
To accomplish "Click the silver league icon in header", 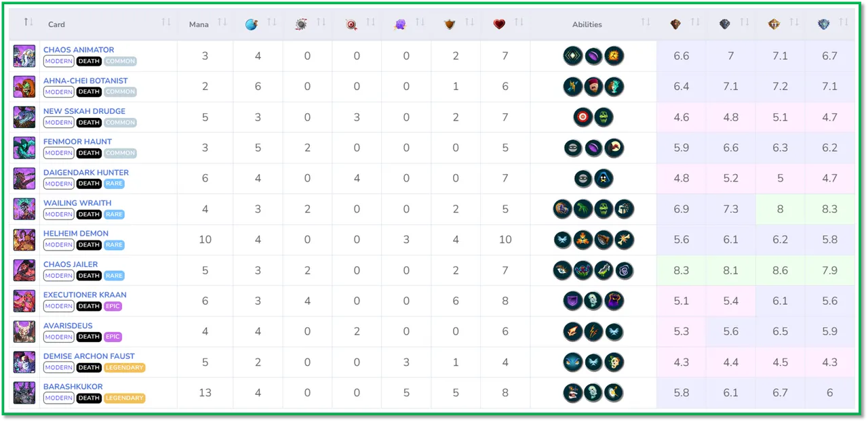I will [725, 24].
